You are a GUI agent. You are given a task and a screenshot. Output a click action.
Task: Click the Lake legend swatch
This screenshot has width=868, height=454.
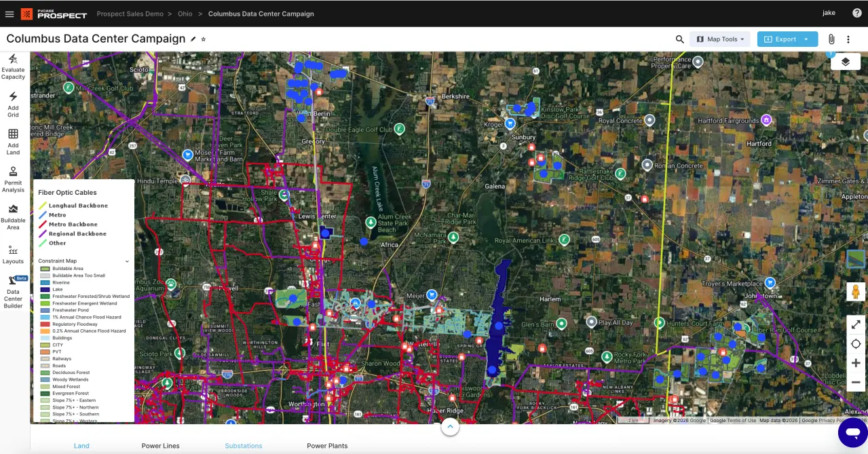pyautogui.click(x=45, y=290)
